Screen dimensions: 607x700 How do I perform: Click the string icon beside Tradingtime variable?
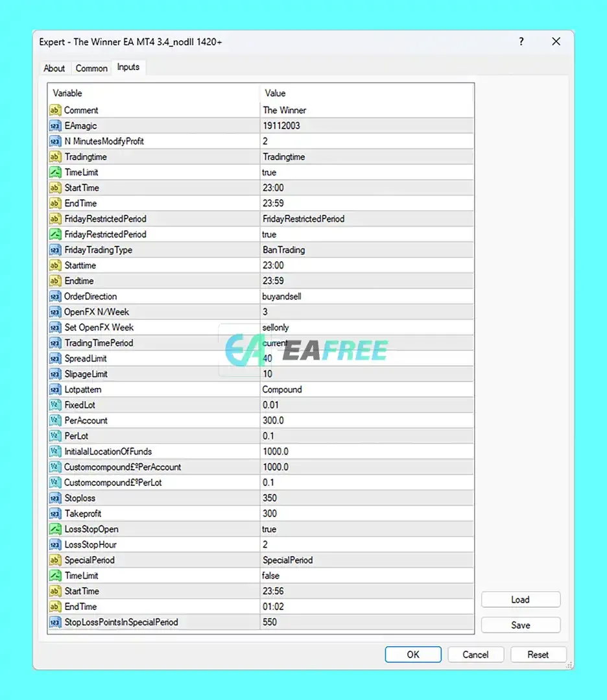coord(55,157)
